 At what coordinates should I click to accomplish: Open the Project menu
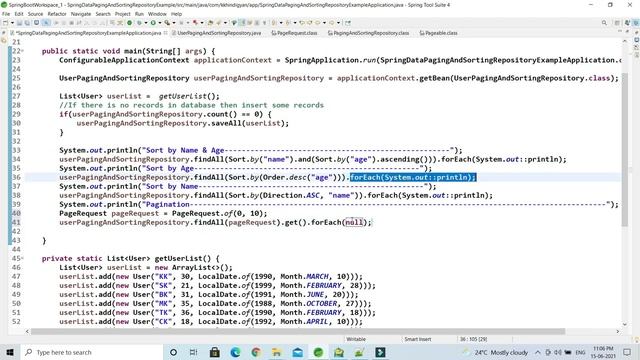(122, 14)
